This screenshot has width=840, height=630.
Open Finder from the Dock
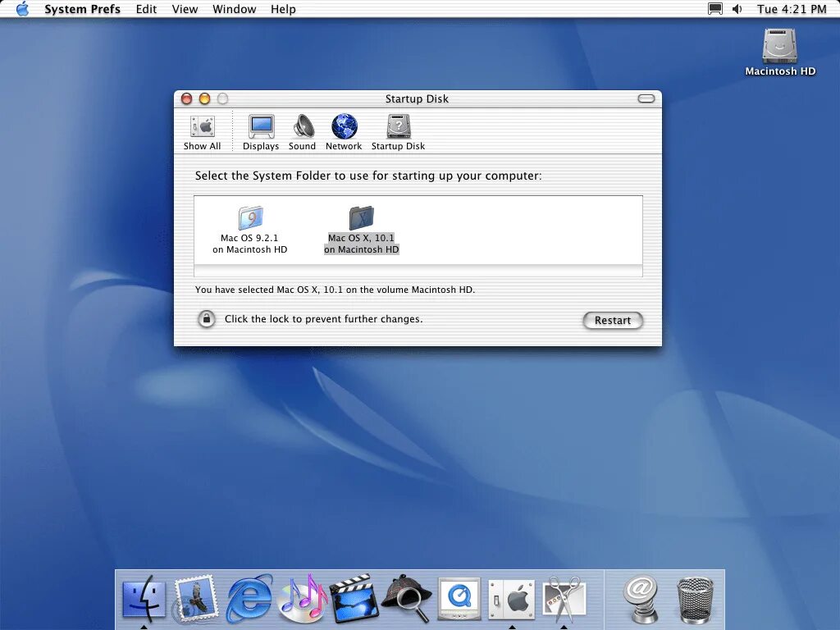[144, 598]
